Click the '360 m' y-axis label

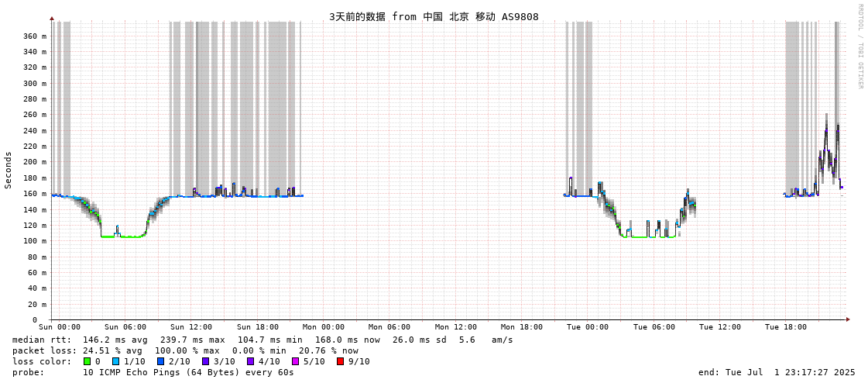35,36
